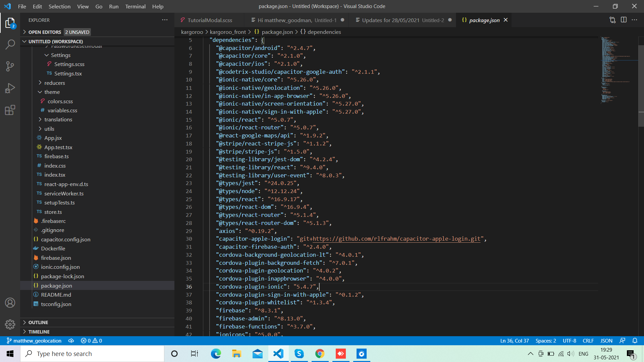Click the editor minimap to navigate

(x=617, y=67)
